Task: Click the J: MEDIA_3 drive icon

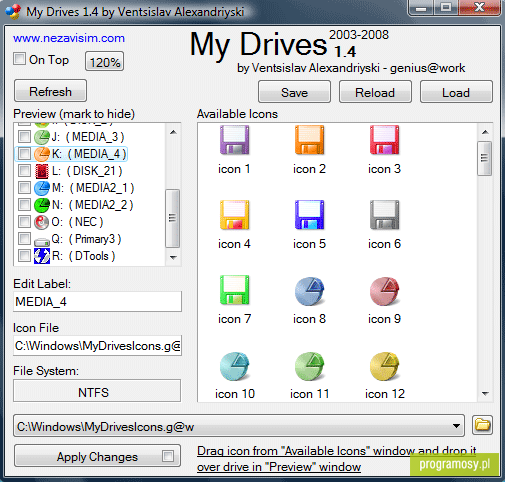Action: tap(42, 137)
